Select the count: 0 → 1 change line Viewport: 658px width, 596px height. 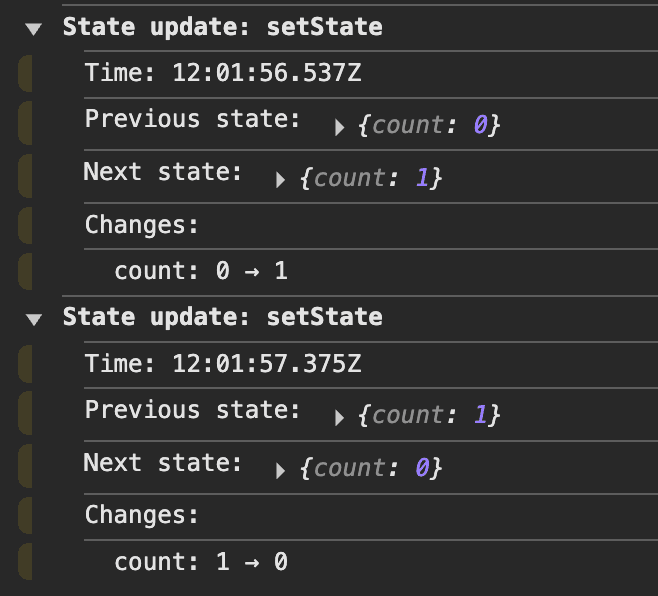click(x=201, y=271)
